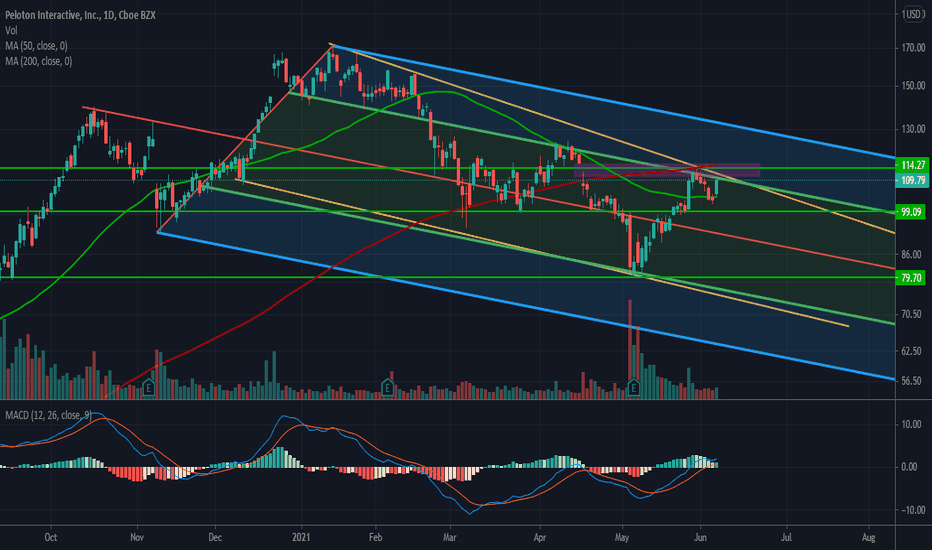Click the 70.50 price axis value
Image resolution: width=932 pixels, height=550 pixels.
coord(911,314)
